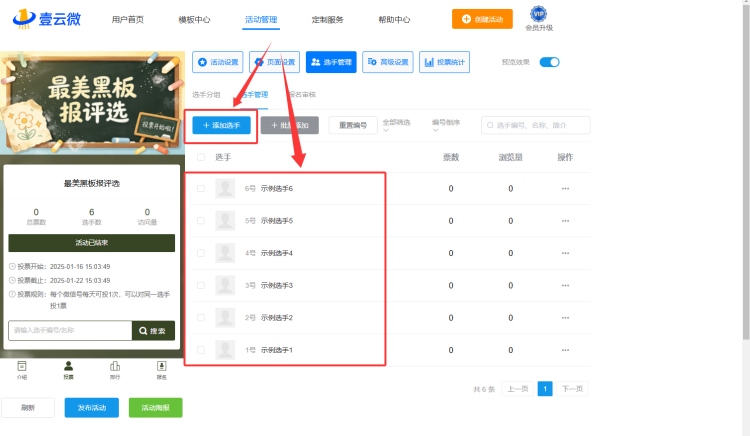The width and height of the screenshot is (750, 436).
Task: Toggle the 预览效果 switch
Action: (550, 62)
